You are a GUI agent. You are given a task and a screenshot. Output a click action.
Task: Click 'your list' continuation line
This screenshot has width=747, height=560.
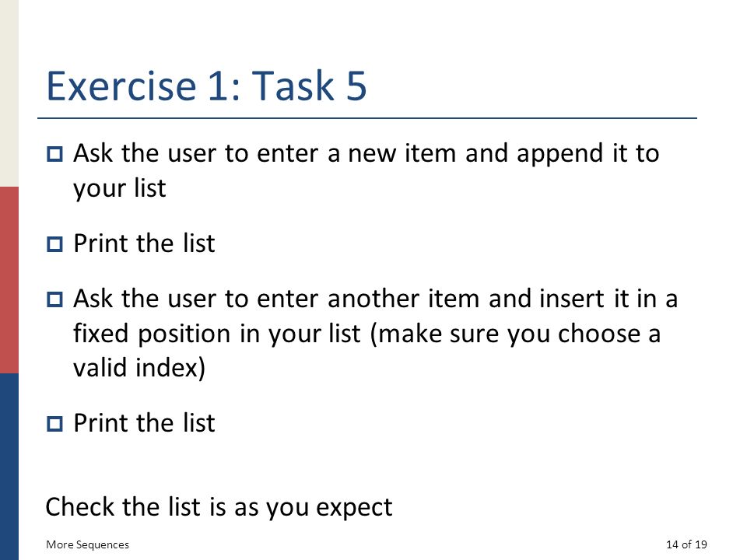120,188
